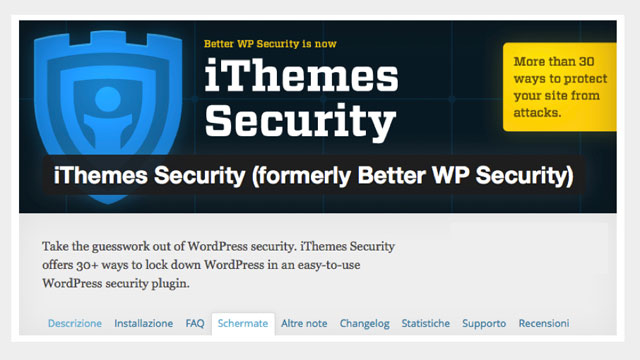This screenshot has width=640, height=360.
Task: Click 'Better WP Security is now' yellow text
Action: click(x=270, y=44)
